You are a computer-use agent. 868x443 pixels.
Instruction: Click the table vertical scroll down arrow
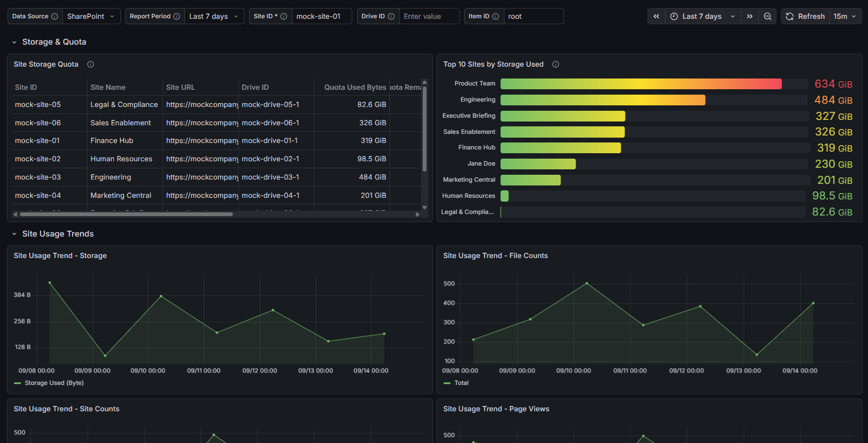point(424,207)
